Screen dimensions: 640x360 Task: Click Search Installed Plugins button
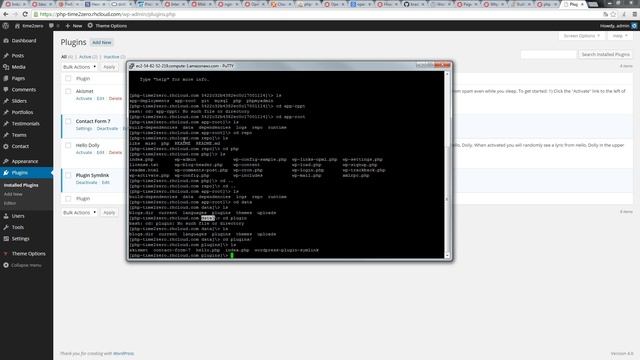pos(605,54)
